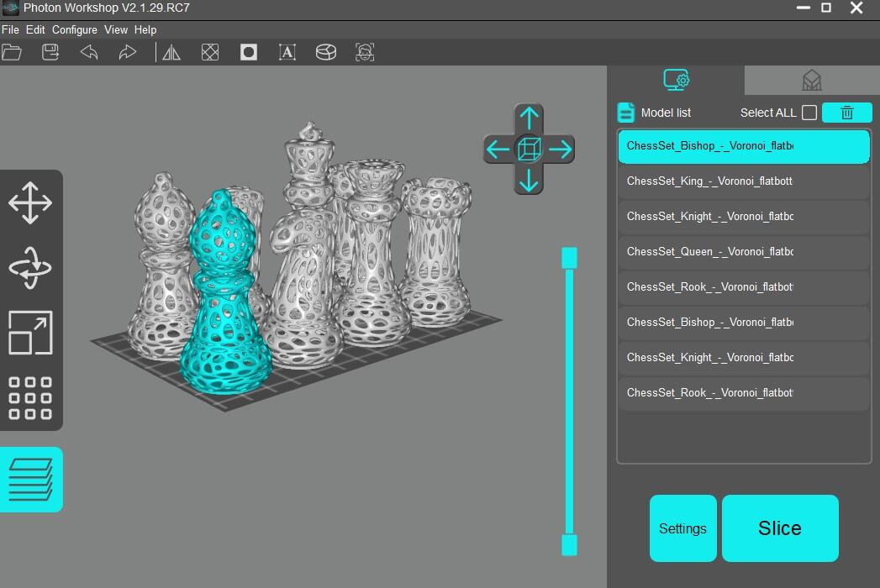Select the Move tool in left sidebar
The image size is (880, 588).
coord(30,203)
